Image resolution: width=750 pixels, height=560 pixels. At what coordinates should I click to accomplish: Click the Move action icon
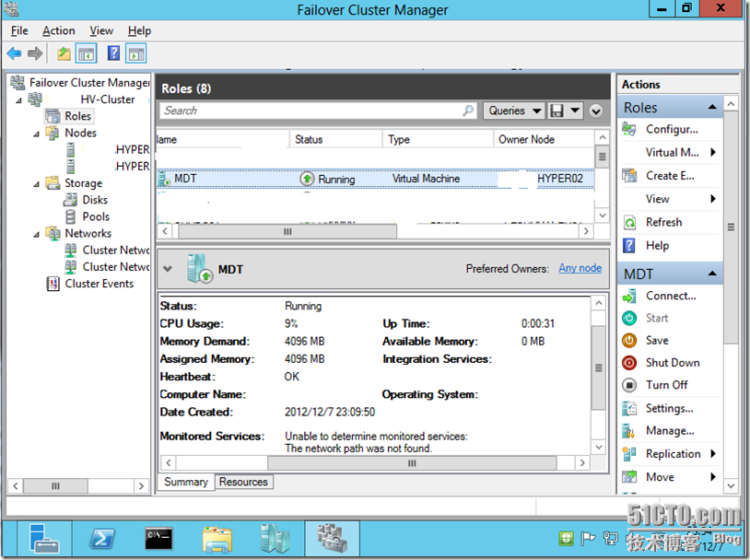(629, 477)
